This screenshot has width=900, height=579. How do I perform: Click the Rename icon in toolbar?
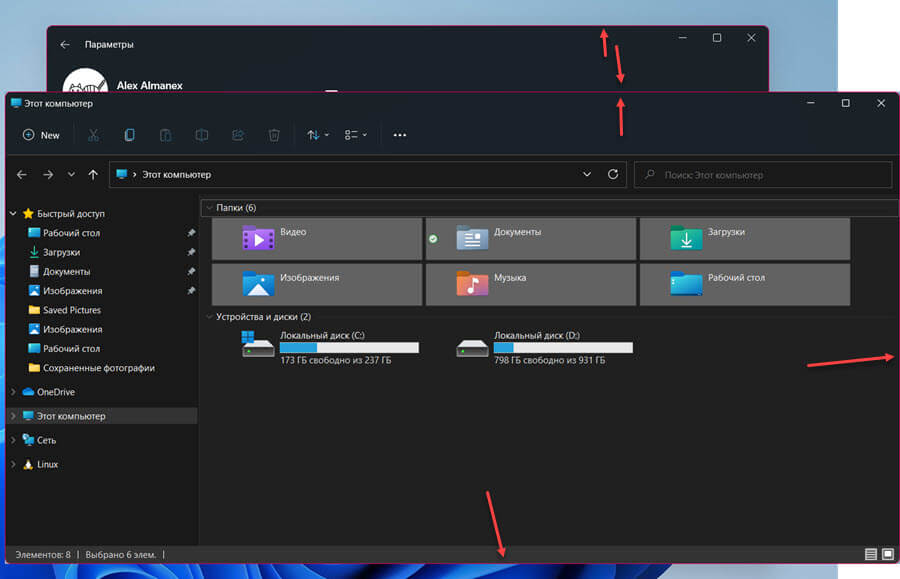(x=201, y=135)
